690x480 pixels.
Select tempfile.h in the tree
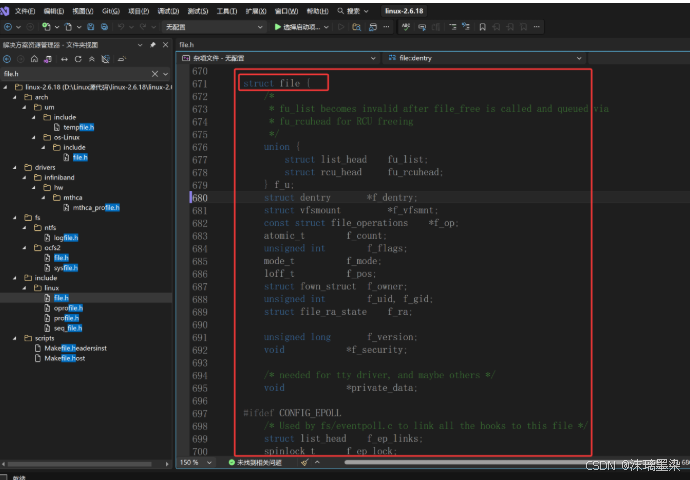pos(78,128)
